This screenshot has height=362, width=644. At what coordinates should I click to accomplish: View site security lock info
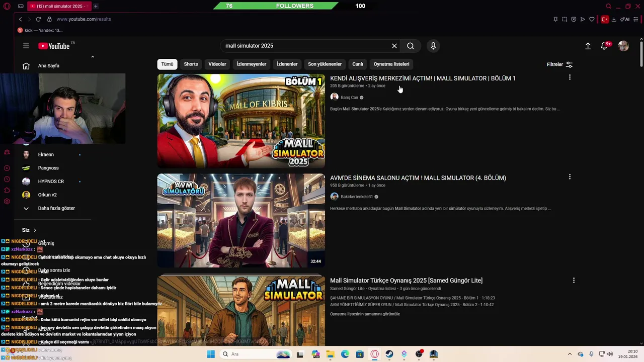tap(49, 19)
